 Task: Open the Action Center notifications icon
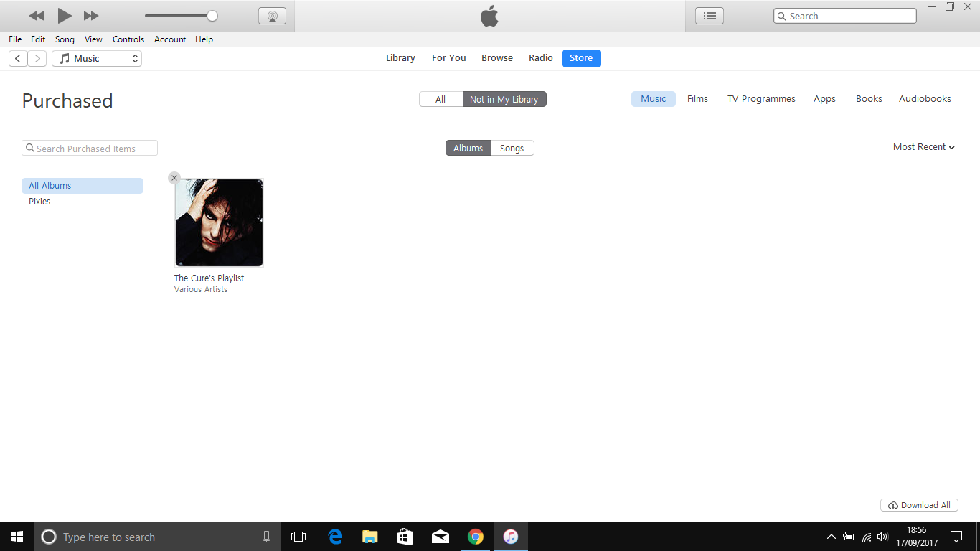[956, 537]
